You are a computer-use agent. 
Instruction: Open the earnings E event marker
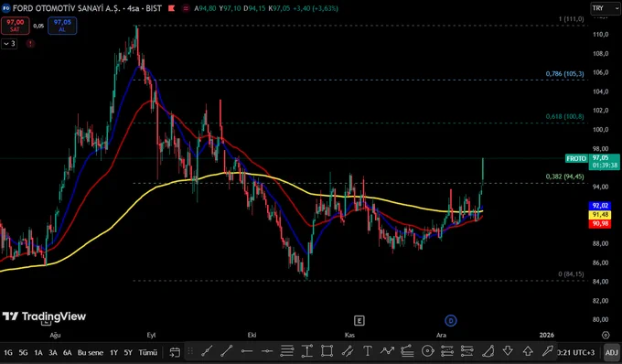point(359,320)
